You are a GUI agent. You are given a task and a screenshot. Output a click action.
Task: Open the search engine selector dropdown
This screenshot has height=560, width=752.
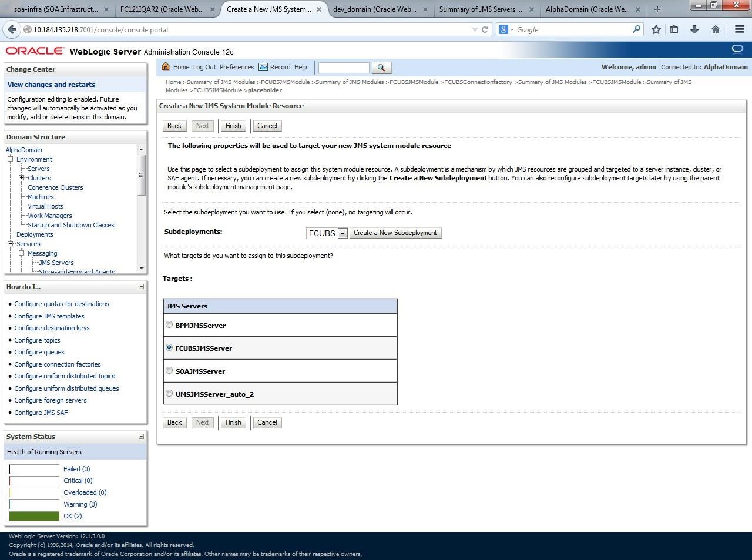[506, 29]
